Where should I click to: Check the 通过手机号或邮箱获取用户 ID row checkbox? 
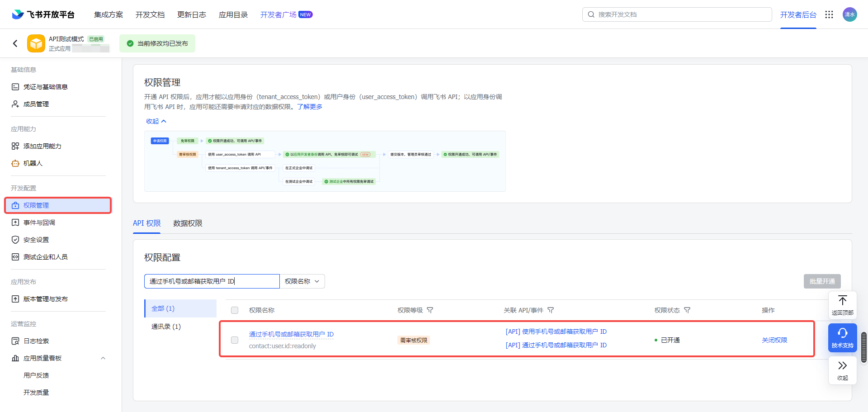pos(235,340)
